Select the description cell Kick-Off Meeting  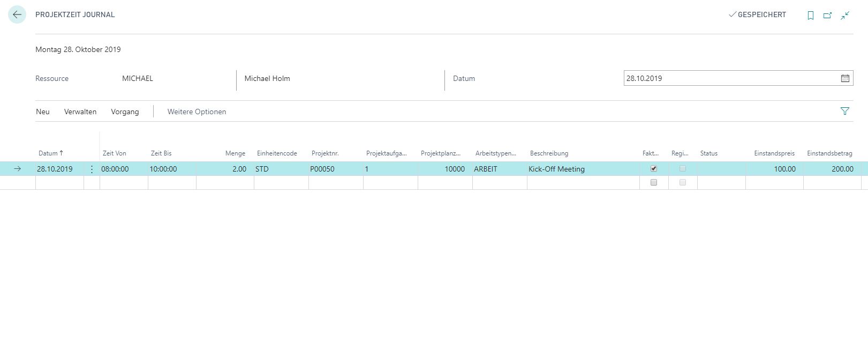click(583, 169)
